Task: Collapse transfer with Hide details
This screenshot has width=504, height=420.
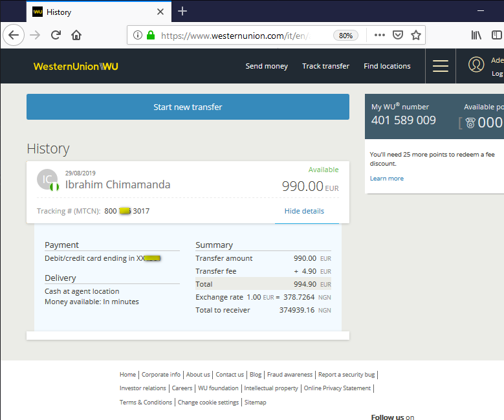Action: 304,211
